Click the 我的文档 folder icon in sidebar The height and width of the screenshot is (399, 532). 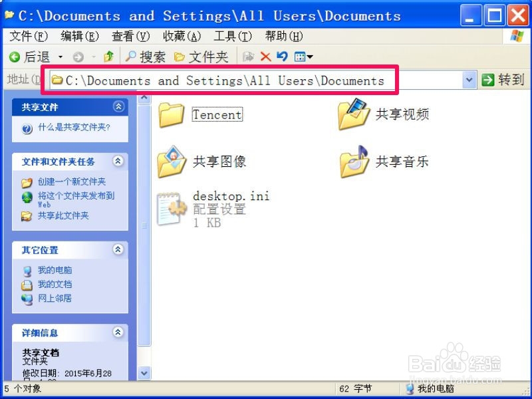tap(27, 285)
